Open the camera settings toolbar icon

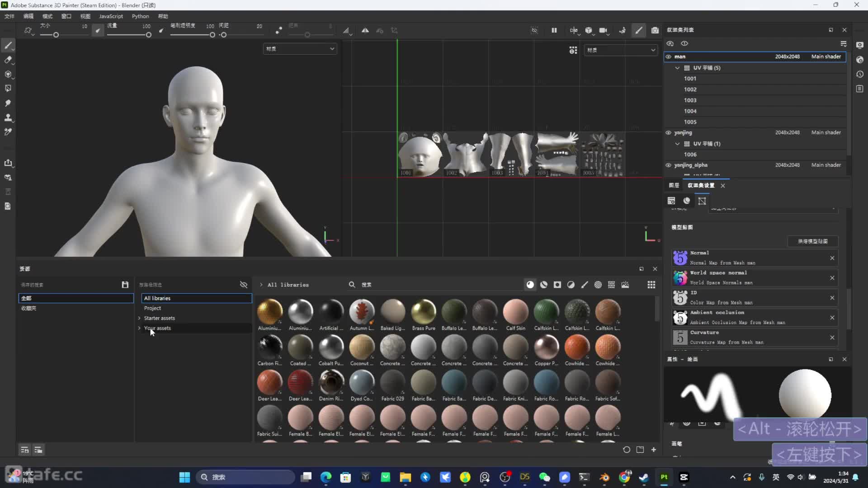pyautogui.click(x=604, y=30)
